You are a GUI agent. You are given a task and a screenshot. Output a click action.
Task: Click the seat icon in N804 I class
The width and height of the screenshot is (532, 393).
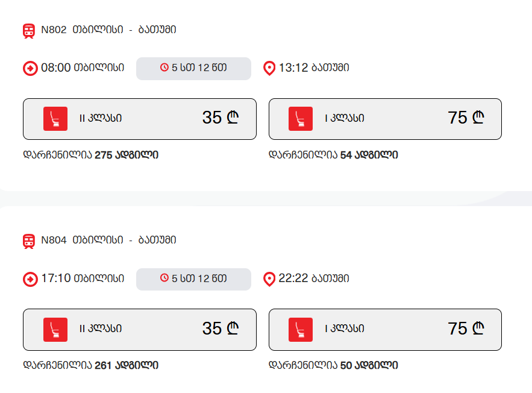tap(301, 330)
